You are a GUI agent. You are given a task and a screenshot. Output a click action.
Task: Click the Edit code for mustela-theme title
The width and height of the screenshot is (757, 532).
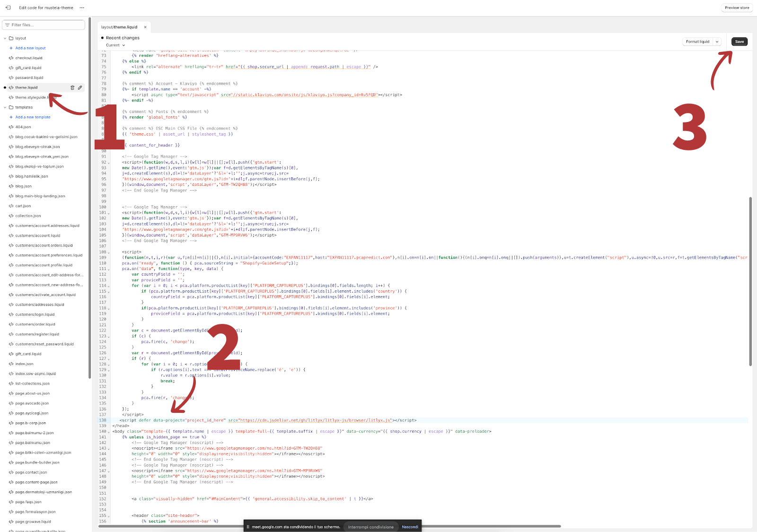pyautogui.click(x=46, y=8)
